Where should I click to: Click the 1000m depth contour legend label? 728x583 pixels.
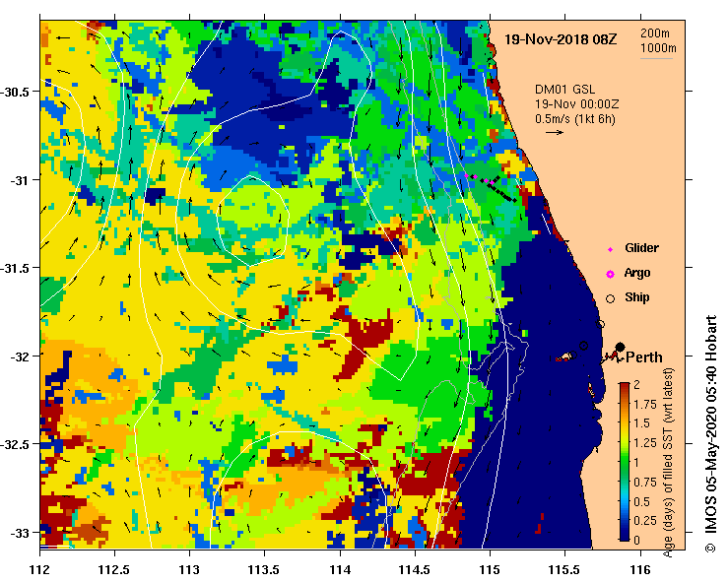pos(658,48)
